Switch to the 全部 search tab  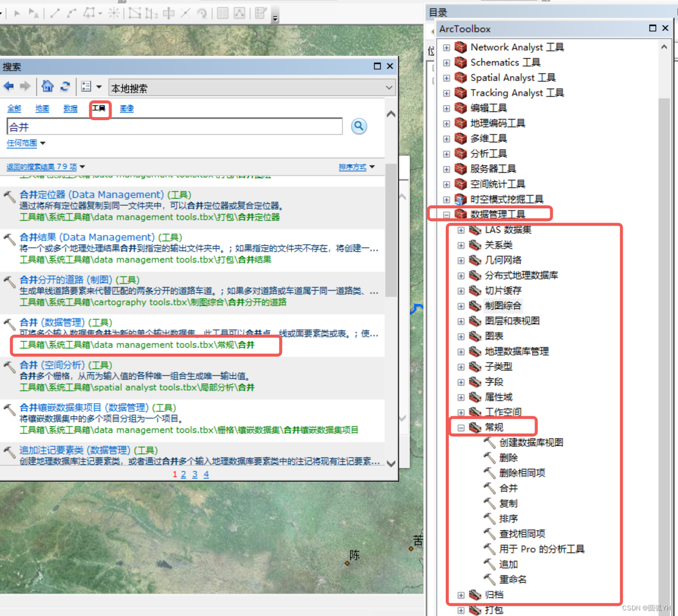(14, 108)
